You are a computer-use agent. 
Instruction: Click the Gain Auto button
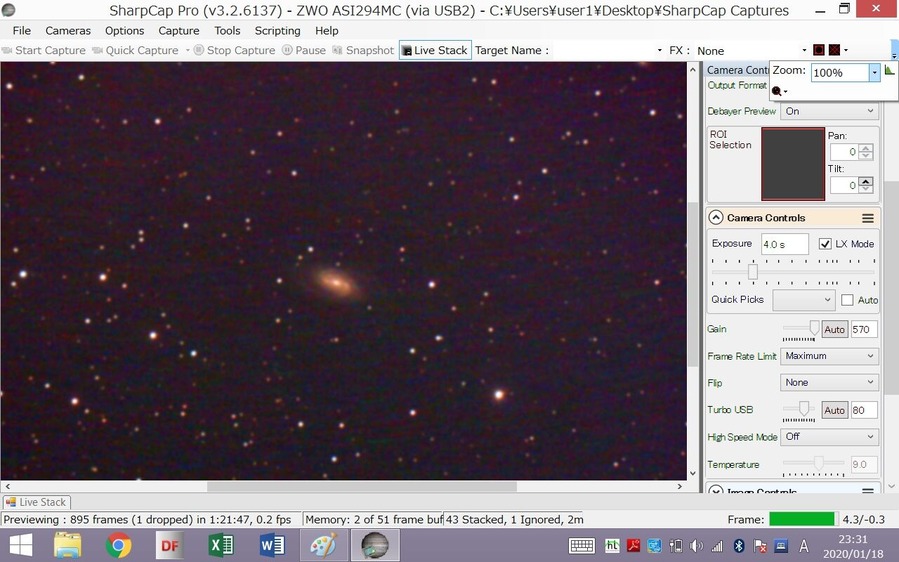pyautogui.click(x=834, y=330)
